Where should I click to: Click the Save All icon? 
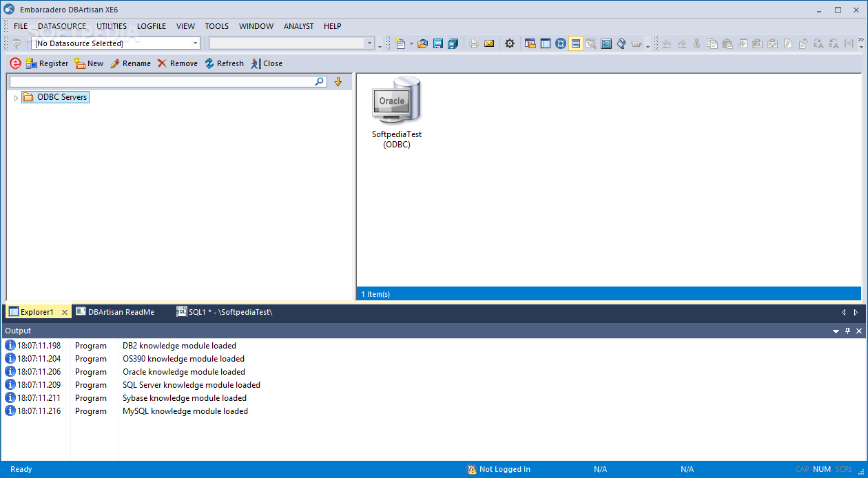tap(453, 43)
